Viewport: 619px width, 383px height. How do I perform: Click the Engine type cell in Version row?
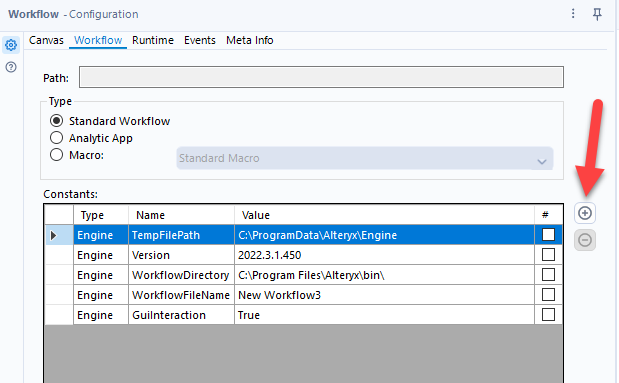101,255
